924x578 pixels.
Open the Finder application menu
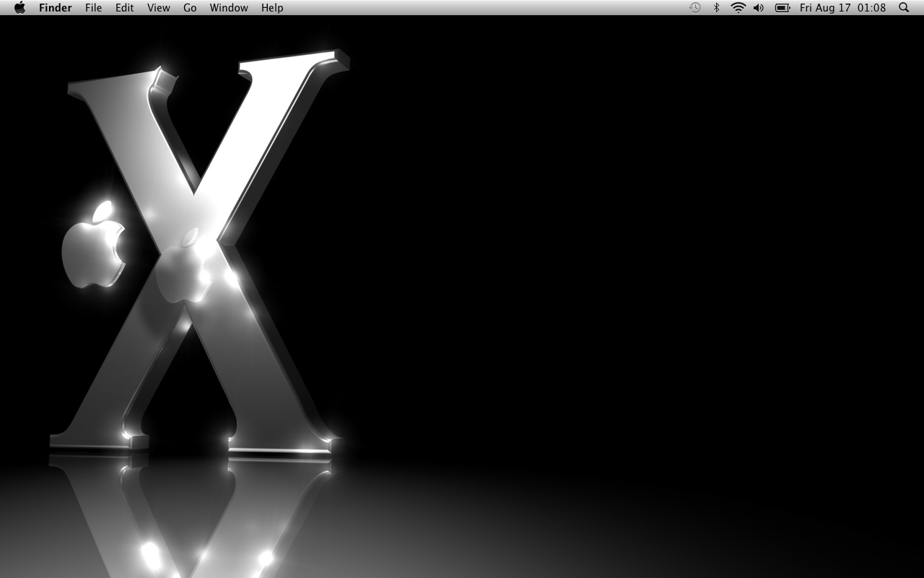pyautogui.click(x=56, y=8)
